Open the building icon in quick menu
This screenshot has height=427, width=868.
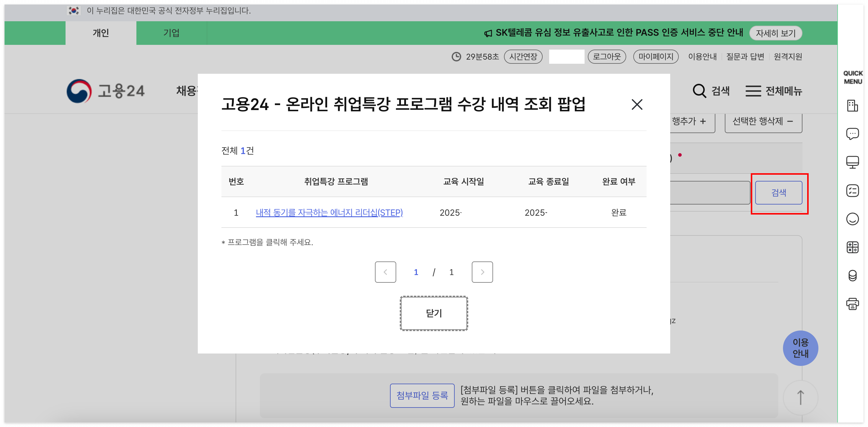pos(852,106)
